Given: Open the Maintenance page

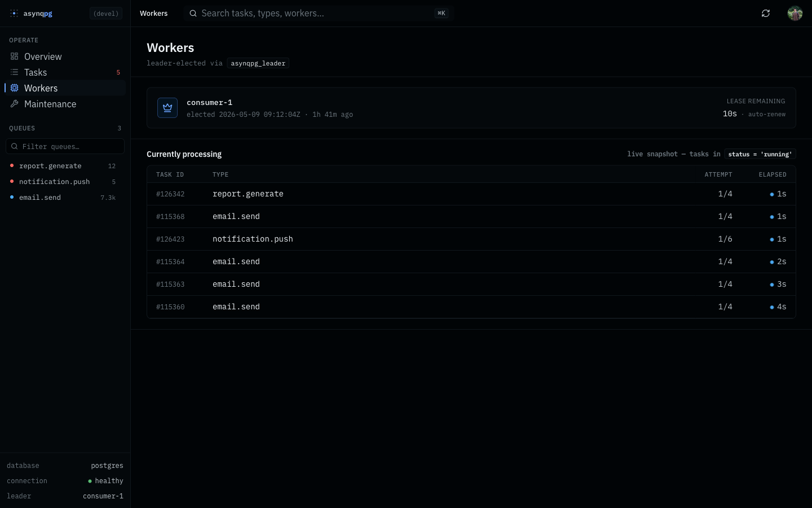Looking at the screenshot, I should (65, 104).
